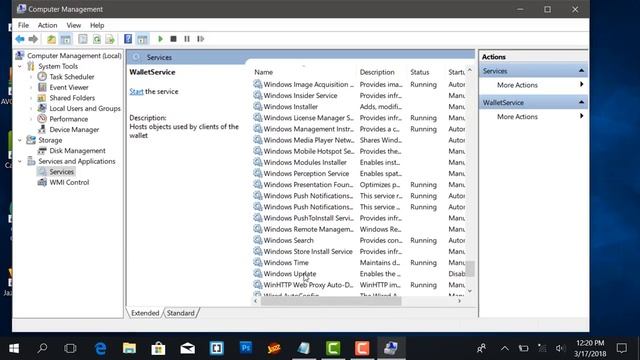
Task: Open the Action menu
Action: [x=47, y=25]
